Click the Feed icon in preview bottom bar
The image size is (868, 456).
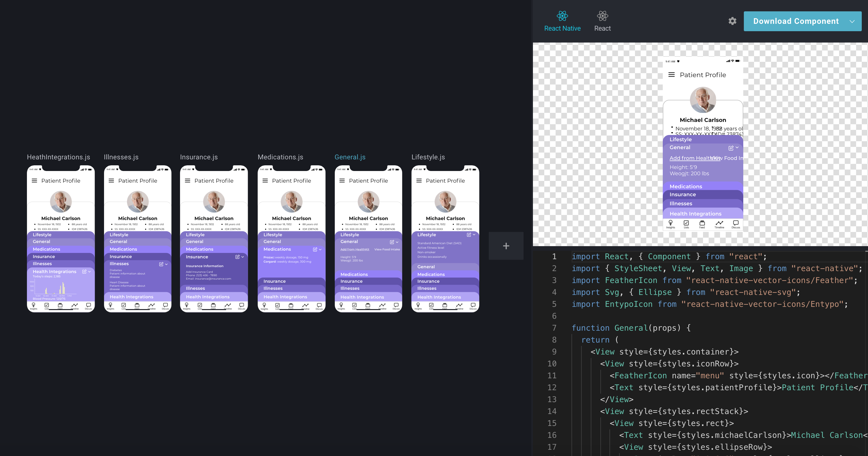(x=702, y=223)
